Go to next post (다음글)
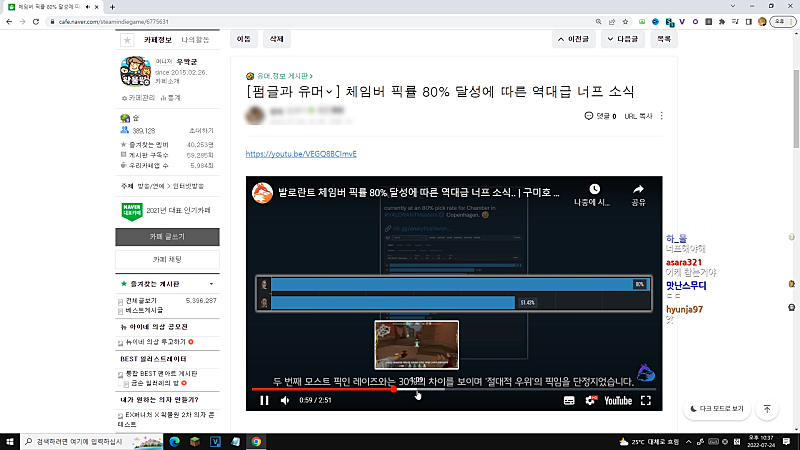This screenshot has width=800, height=450. click(x=623, y=39)
